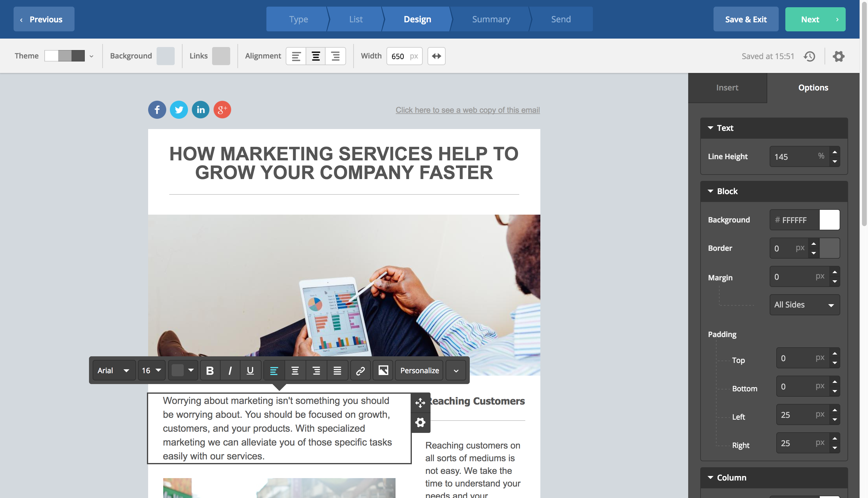Click the insert link icon
Viewport: 868px width, 498px height.
(360, 370)
